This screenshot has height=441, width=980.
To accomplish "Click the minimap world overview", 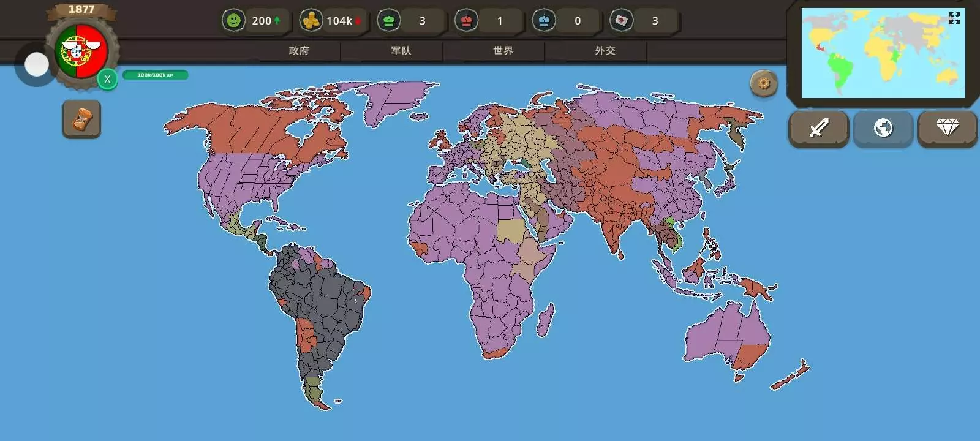I will tap(883, 53).
